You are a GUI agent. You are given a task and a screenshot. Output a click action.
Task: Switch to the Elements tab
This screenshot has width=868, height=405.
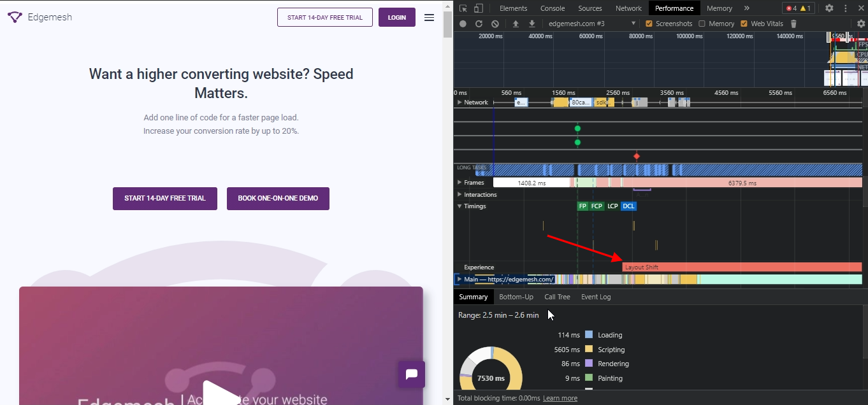513,8
